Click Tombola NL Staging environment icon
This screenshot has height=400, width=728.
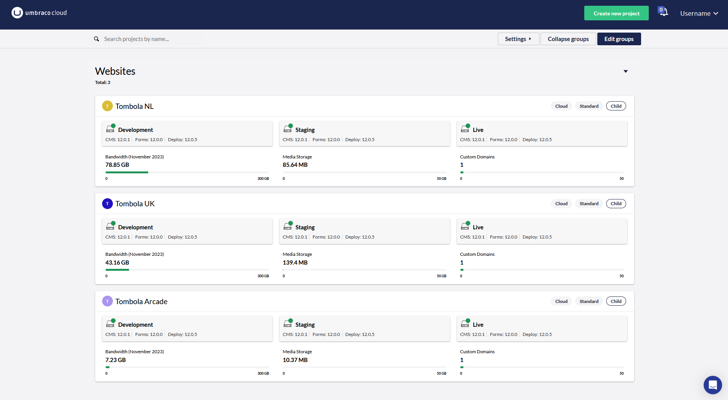(x=288, y=129)
